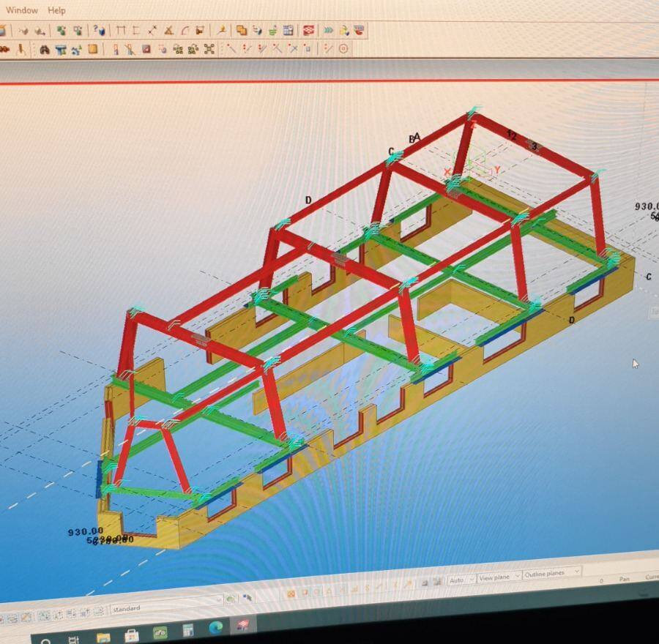Click the blue gears icon in second toolbar
659x644 pixels.
[76, 50]
